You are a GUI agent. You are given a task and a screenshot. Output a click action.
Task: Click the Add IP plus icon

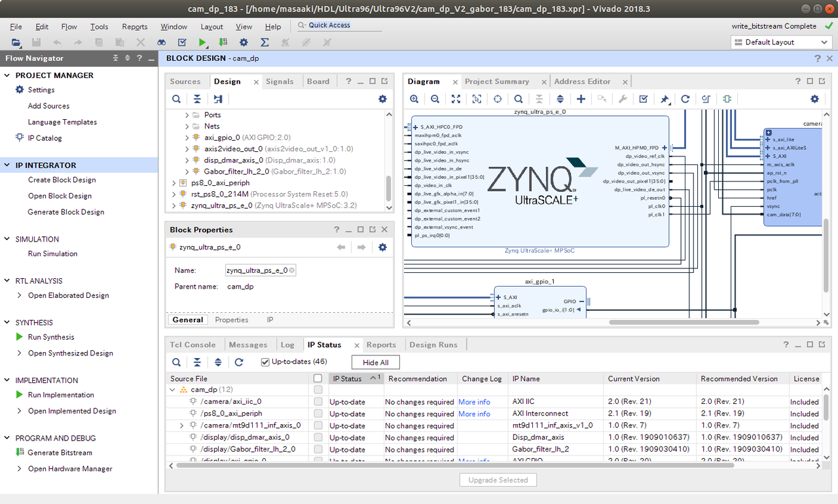pos(581,99)
